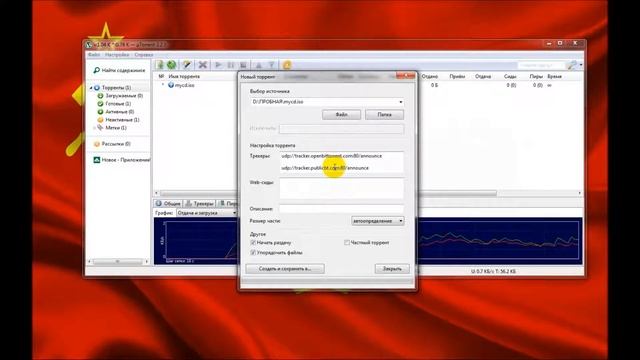Click the Приём column header
This screenshot has height=360, width=640.
pos(457,76)
